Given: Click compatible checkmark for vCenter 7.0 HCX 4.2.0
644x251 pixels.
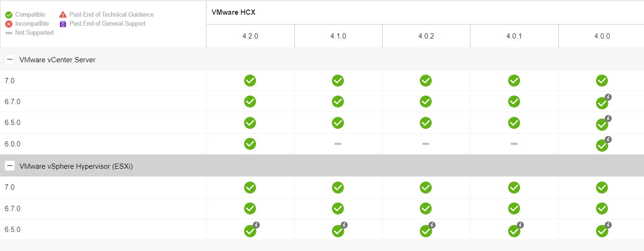Looking at the screenshot, I should (250, 80).
